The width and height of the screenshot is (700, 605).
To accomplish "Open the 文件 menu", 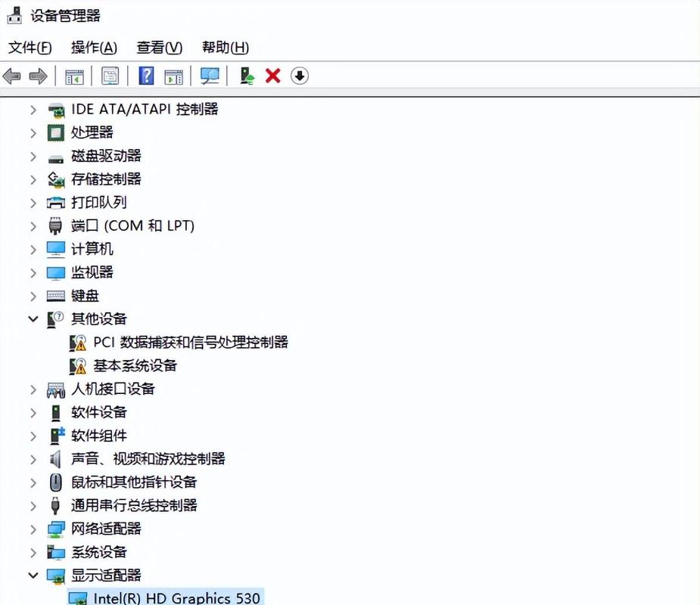I will click(x=28, y=47).
